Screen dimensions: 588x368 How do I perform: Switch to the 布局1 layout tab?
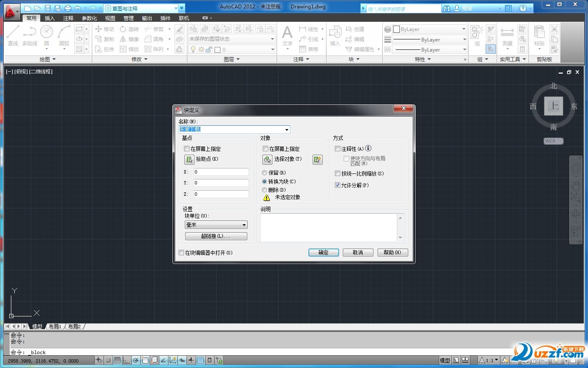[55, 326]
